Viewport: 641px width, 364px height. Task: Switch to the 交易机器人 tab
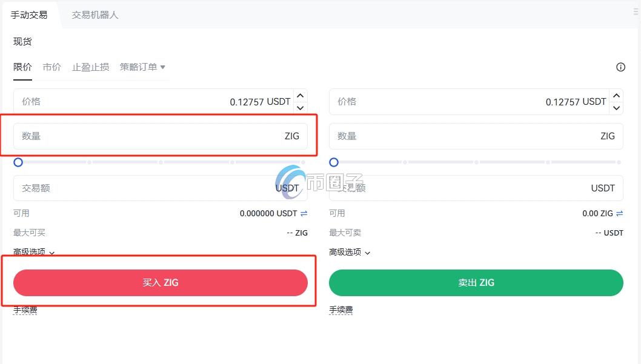pos(95,15)
